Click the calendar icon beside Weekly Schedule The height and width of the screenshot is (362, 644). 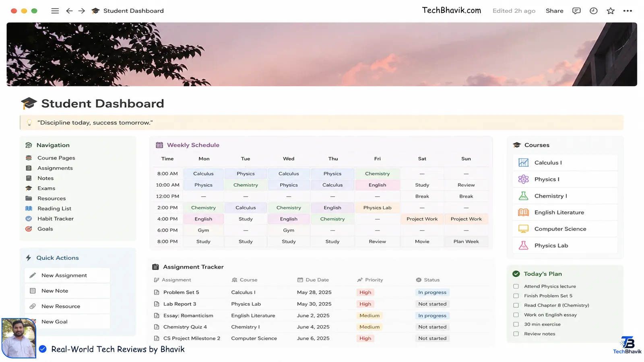159,145
